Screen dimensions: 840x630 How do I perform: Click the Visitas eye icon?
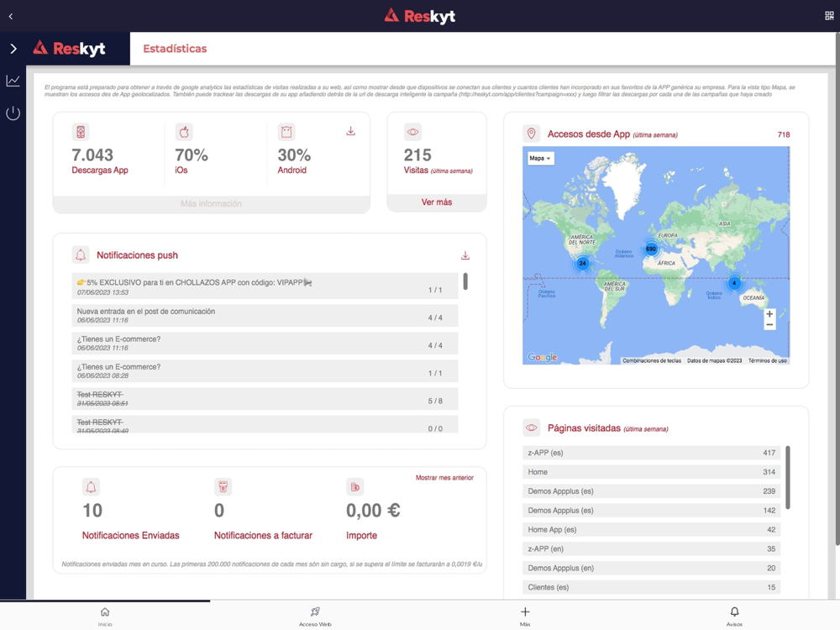pyautogui.click(x=412, y=132)
